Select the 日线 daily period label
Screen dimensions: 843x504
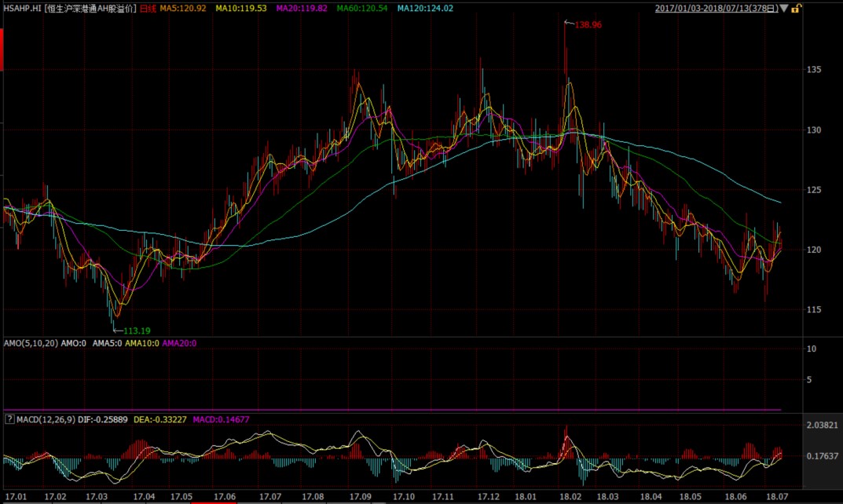point(147,8)
